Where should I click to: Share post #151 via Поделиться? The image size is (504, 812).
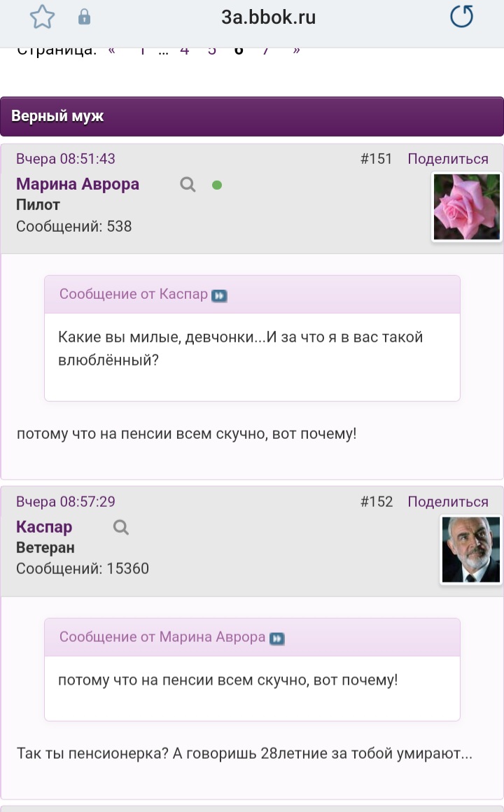[x=448, y=158]
